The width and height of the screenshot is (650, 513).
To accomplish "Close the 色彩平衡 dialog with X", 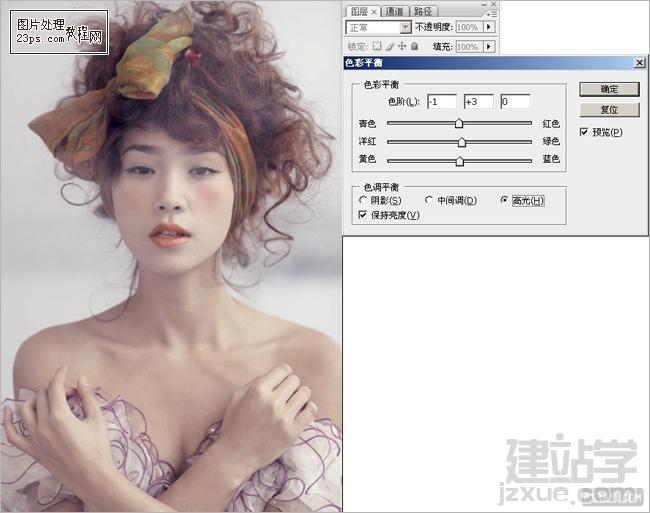I will pos(640,63).
